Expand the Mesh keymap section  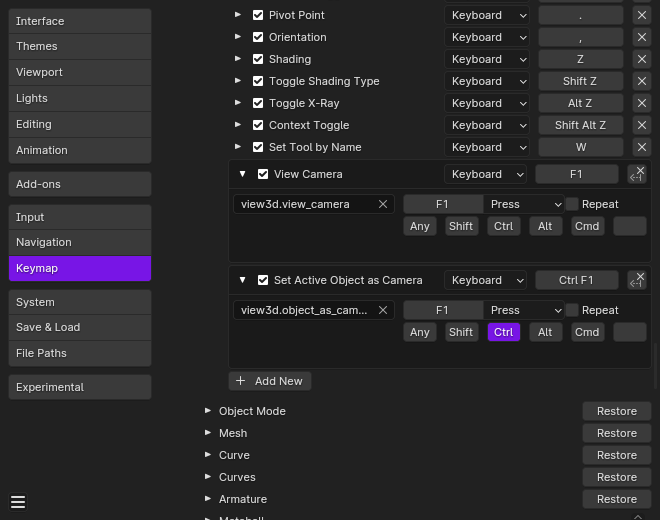click(208, 432)
